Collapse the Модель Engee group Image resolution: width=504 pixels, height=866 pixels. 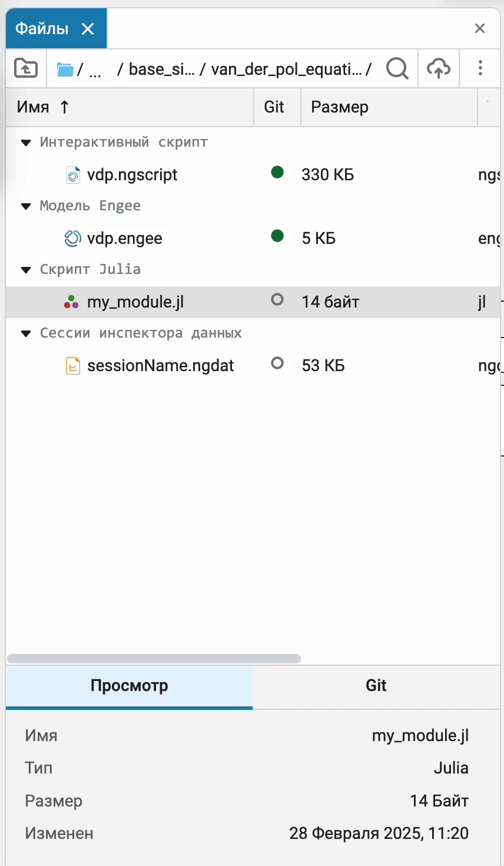click(26, 206)
